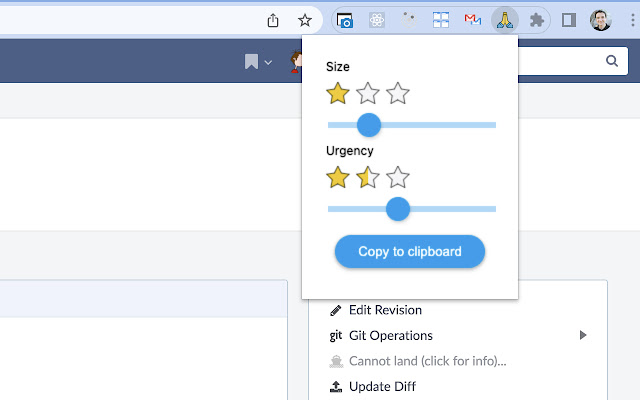Set Urgency rating to the third star
The image size is (640, 400).
pyautogui.click(x=398, y=177)
